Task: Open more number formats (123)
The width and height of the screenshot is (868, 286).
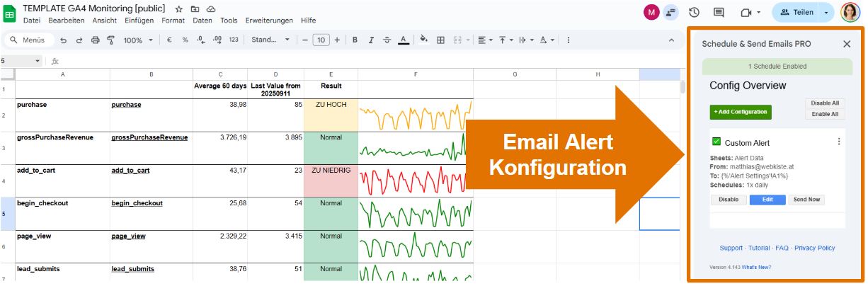Action: (234, 40)
